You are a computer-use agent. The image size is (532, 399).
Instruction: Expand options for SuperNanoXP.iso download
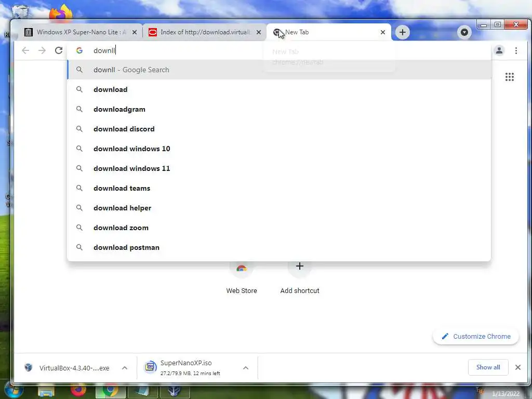[x=246, y=368]
